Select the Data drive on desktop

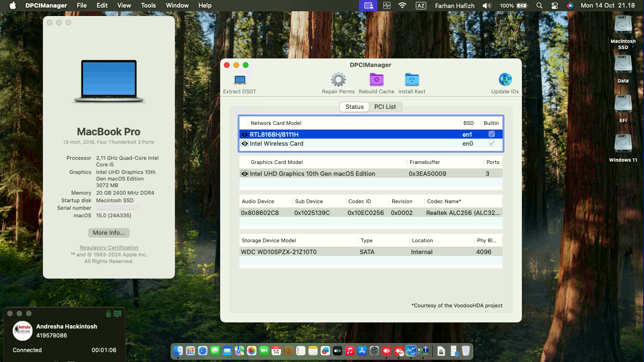point(623,65)
